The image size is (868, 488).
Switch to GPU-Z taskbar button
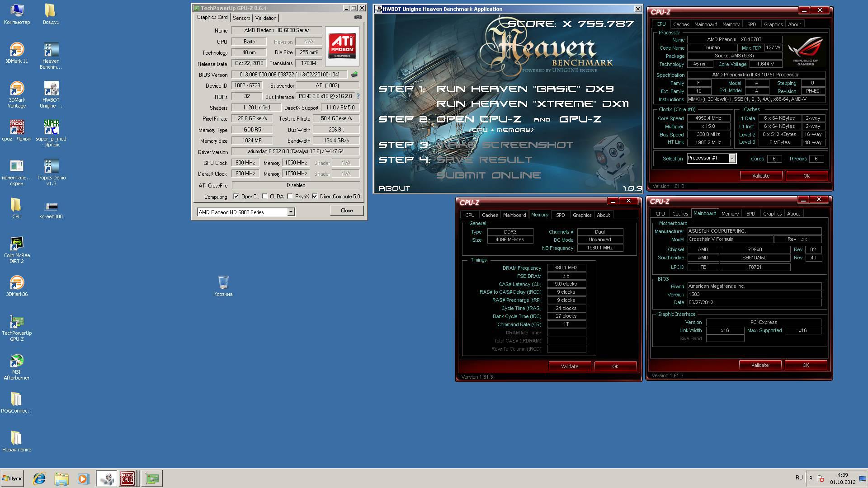[x=152, y=478]
